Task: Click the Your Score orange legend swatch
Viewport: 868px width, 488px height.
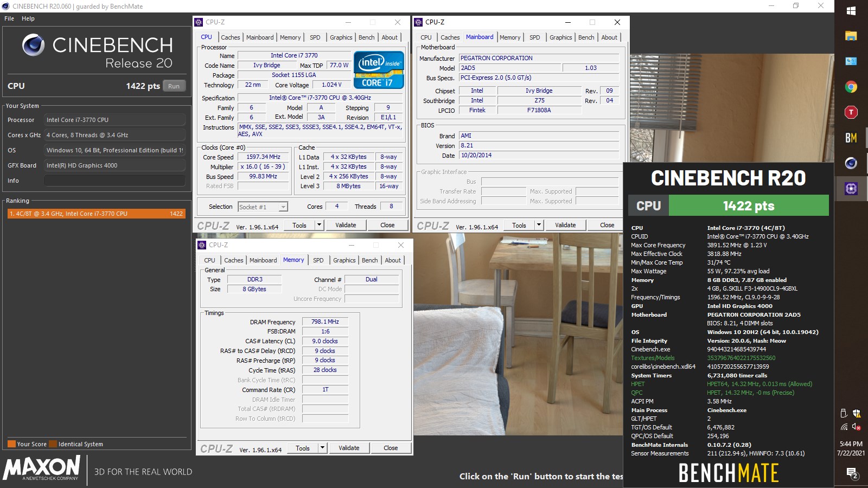Action: click(x=11, y=444)
